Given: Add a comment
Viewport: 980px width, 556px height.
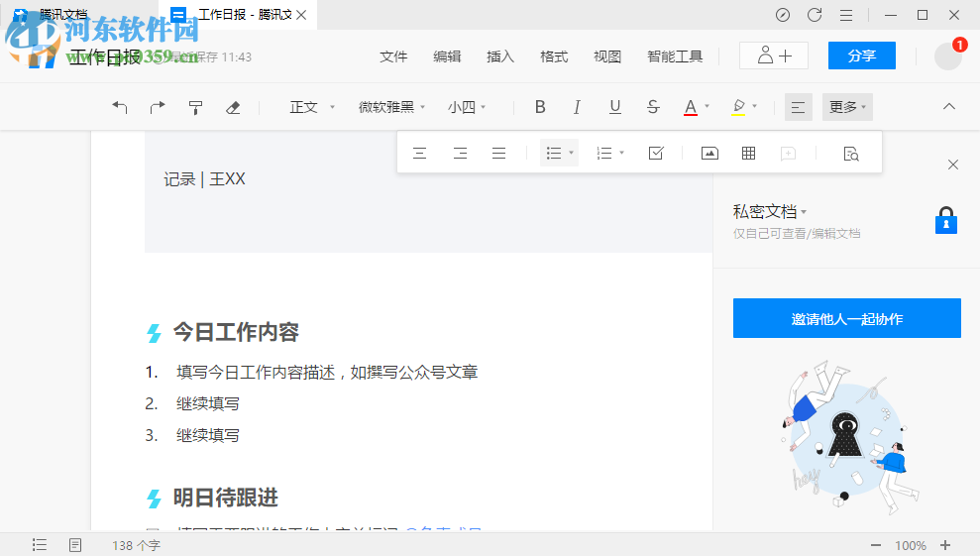Looking at the screenshot, I should coord(788,154).
